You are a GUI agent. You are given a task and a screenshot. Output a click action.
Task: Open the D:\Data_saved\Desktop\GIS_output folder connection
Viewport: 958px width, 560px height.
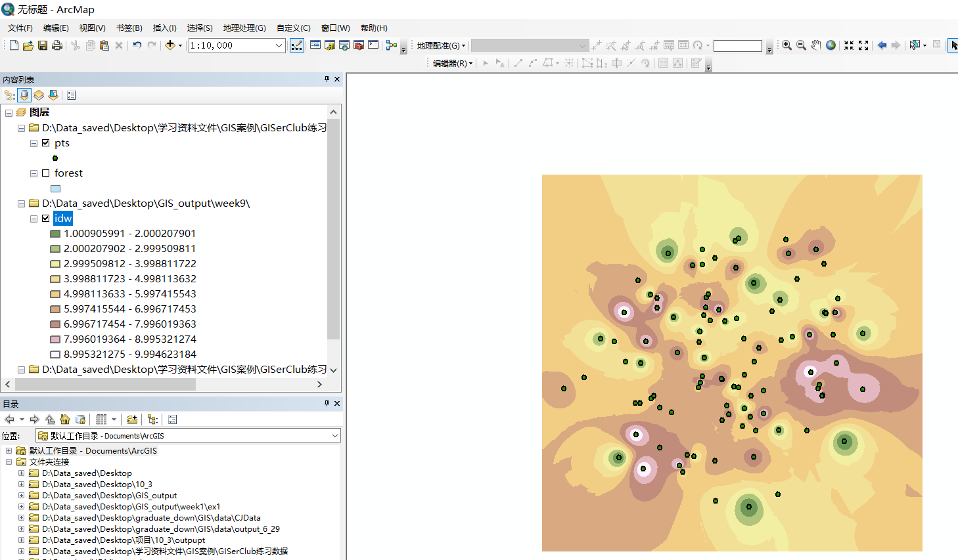pos(109,495)
